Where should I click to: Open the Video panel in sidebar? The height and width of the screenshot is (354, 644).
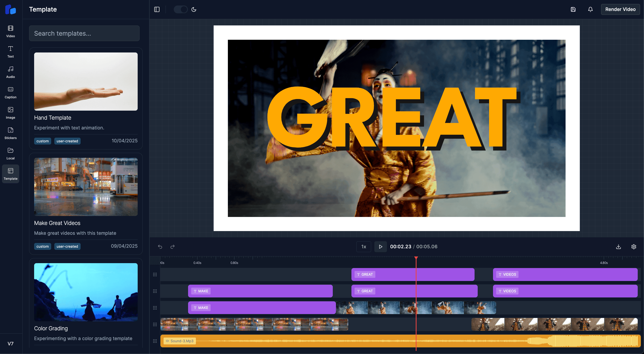pyautogui.click(x=11, y=31)
